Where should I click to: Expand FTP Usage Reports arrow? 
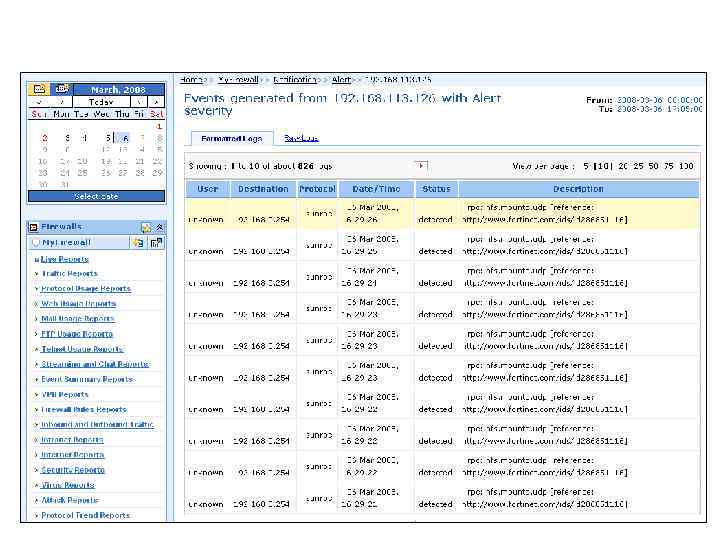click(x=36, y=334)
